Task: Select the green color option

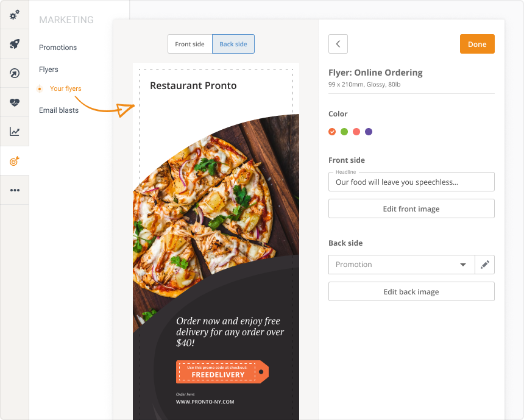Action: 344,132
